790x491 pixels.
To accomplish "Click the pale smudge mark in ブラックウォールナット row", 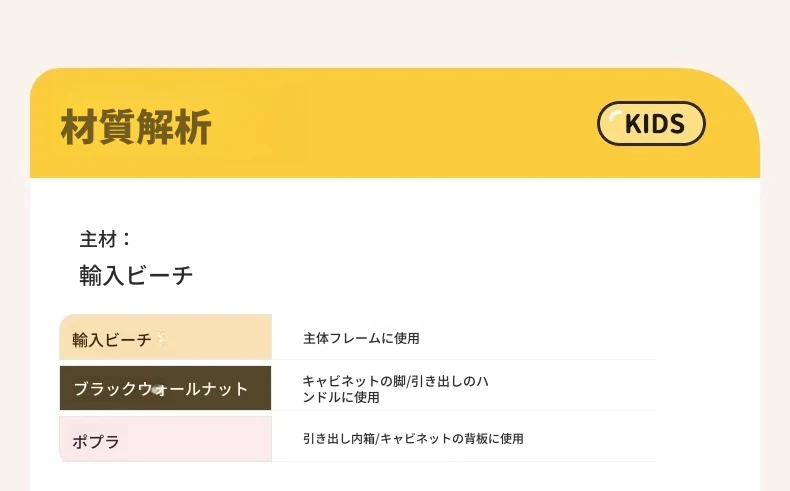I will 157,387.
